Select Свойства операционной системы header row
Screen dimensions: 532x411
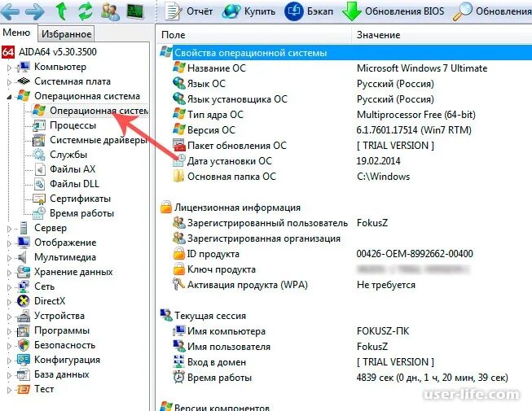coord(345,53)
